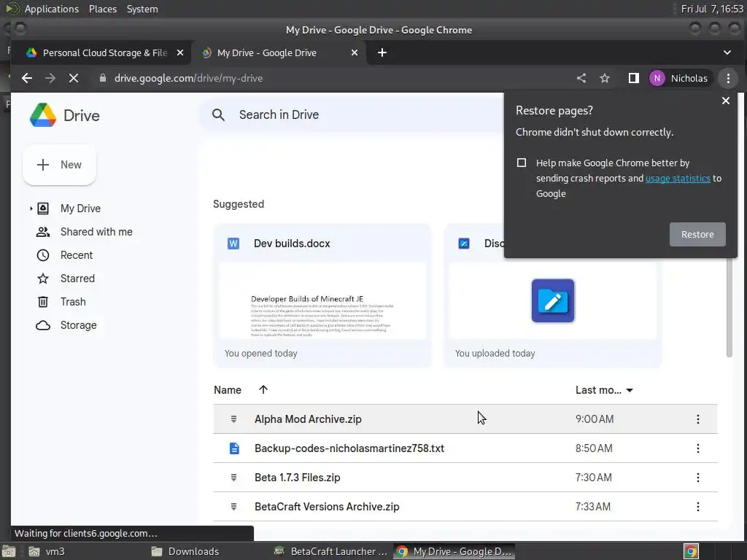Open More actions for BetaCraft Versions Archive.zip
Image resolution: width=747 pixels, height=560 pixels.
[x=698, y=507]
